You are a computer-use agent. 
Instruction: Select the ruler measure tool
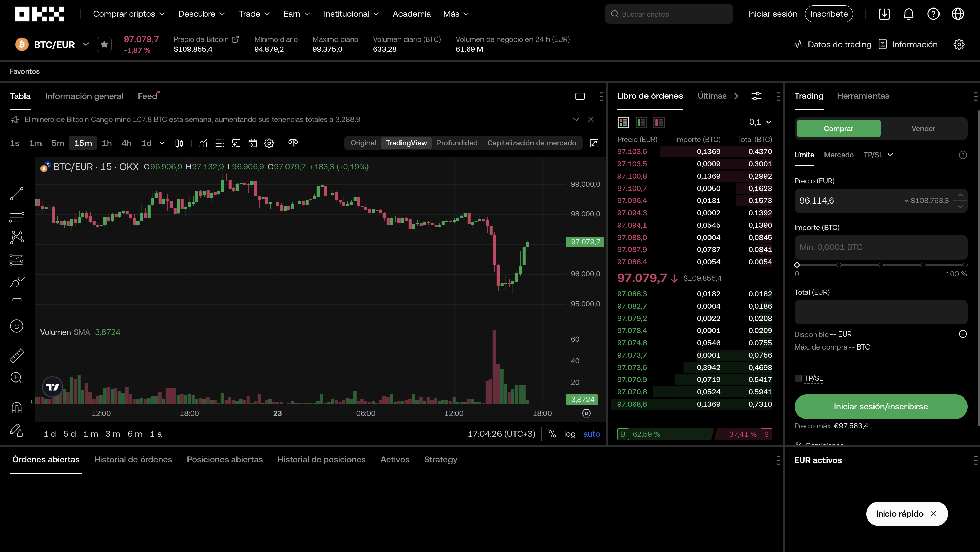pyautogui.click(x=16, y=356)
